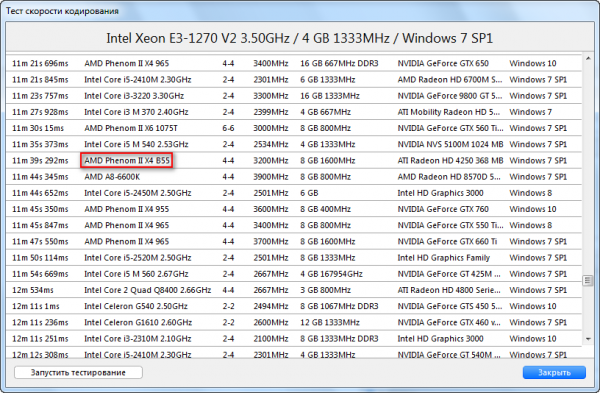Select the row with time 11m 21s 696ms

point(294,63)
